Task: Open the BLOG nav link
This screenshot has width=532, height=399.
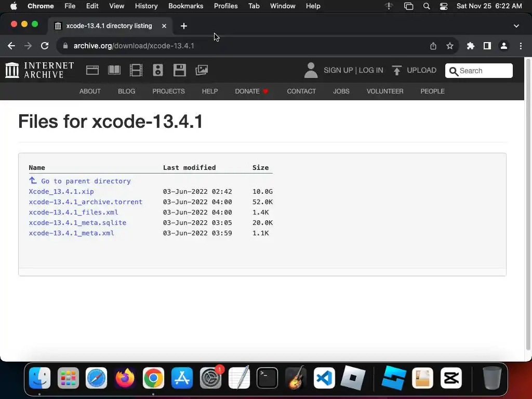Action: coord(127,91)
